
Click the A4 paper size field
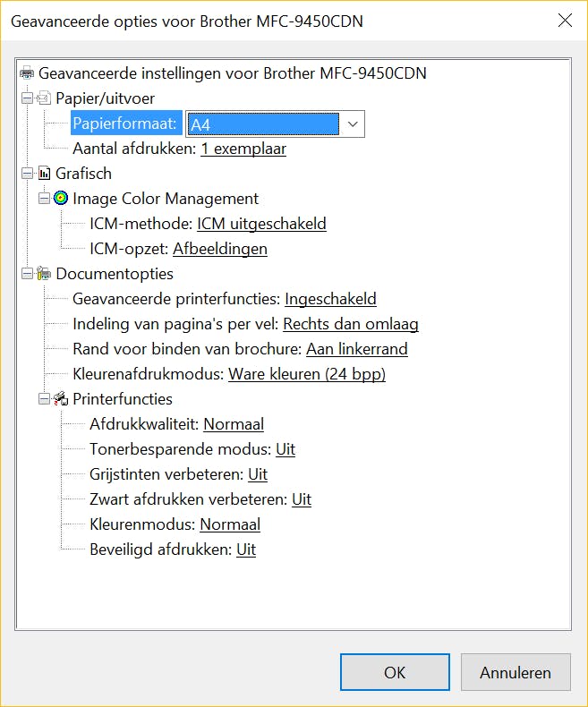point(263,124)
